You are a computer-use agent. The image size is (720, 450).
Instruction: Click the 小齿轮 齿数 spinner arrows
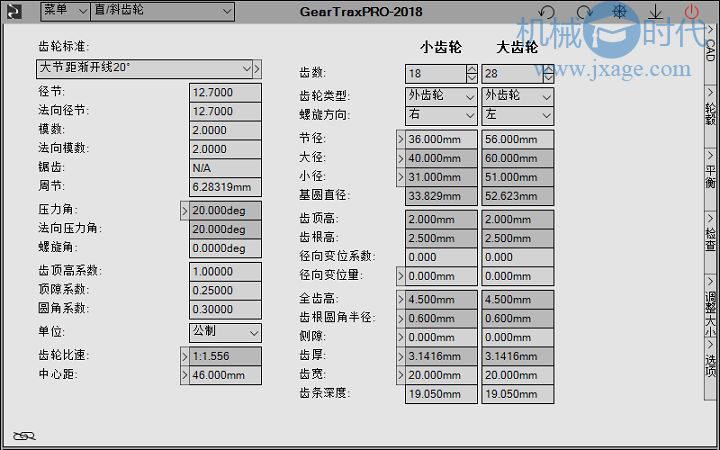click(x=472, y=73)
